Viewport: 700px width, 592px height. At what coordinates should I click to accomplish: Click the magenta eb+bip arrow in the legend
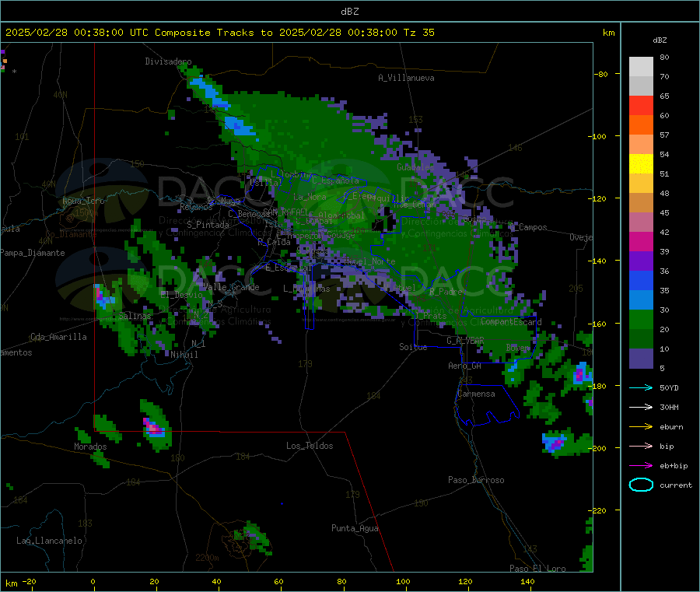click(641, 466)
